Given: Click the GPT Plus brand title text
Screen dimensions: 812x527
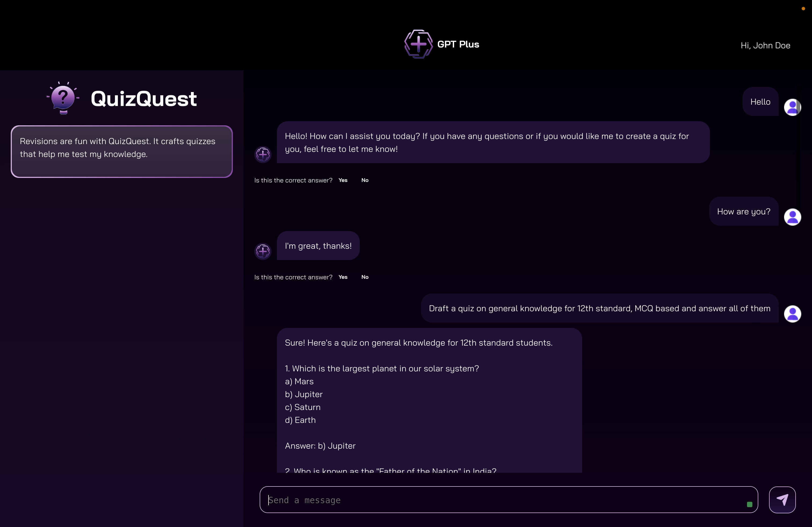Looking at the screenshot, I should tap(458, 44).
